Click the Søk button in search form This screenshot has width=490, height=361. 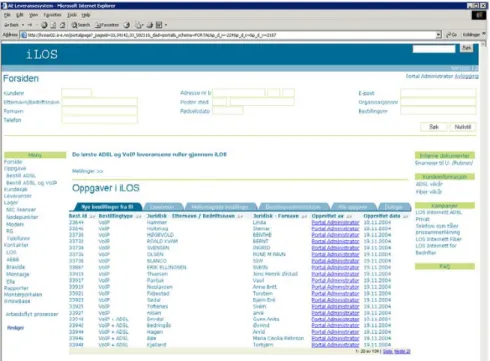click(434, 127)
